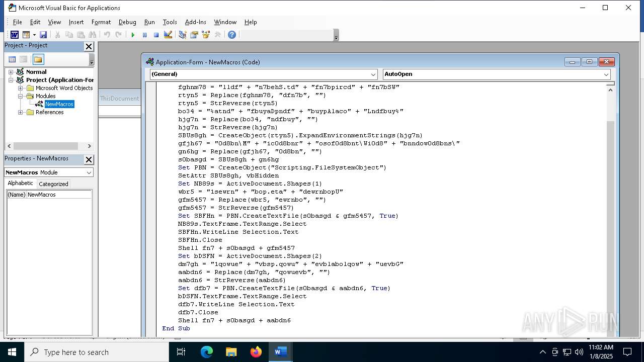Click the Cut toolbar icon
The width and height of the screenshot is (644, 362).
tap(57, 35)
